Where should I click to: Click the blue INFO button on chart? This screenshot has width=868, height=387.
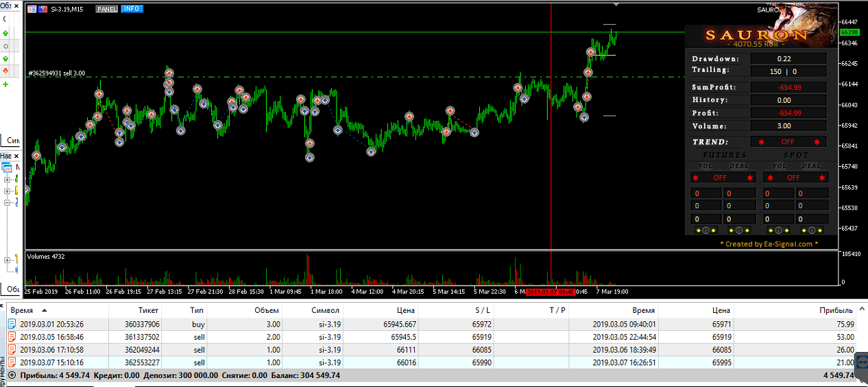[x=132, y=9]
